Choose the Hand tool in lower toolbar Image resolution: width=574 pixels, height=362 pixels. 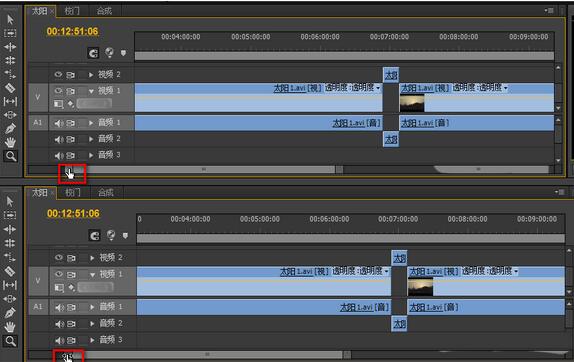coord(10,326)
